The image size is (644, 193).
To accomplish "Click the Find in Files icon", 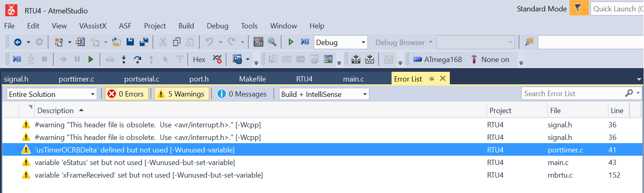I will pyautogui.click(x=272, y=42).
